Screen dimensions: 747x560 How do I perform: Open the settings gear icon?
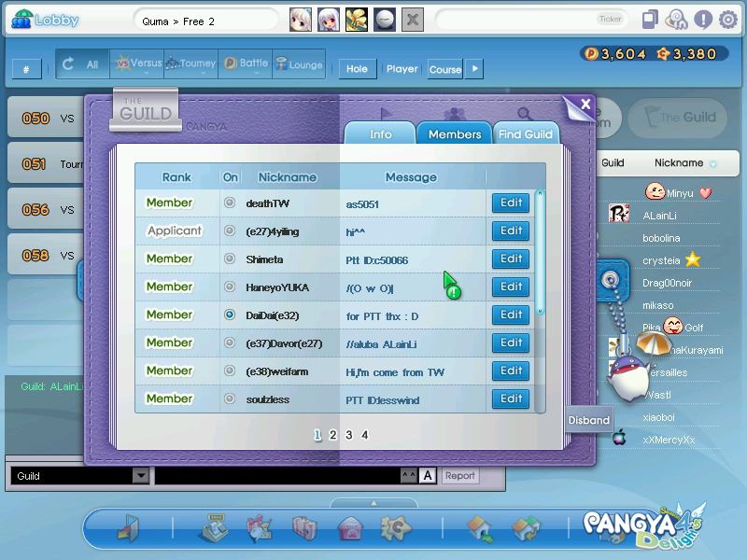728,20
